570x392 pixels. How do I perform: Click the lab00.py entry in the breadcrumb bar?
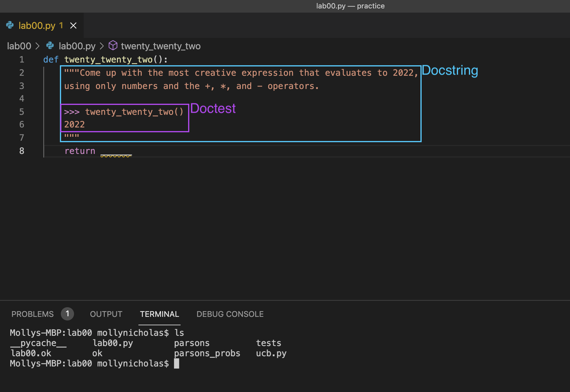tap(77, 46)
